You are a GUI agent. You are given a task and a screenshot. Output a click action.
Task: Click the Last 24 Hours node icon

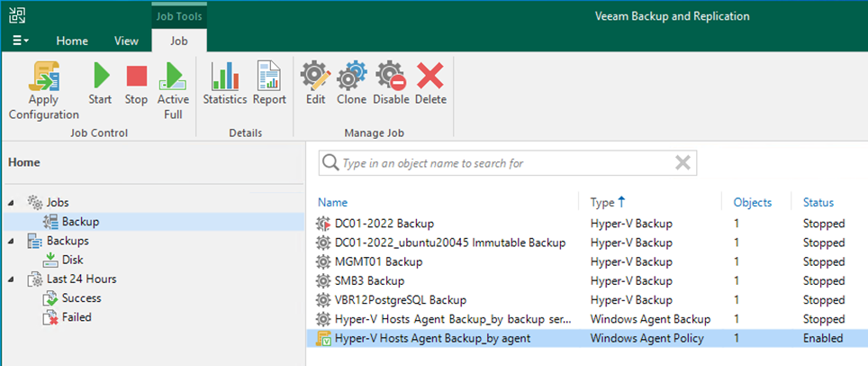(34, 279)
